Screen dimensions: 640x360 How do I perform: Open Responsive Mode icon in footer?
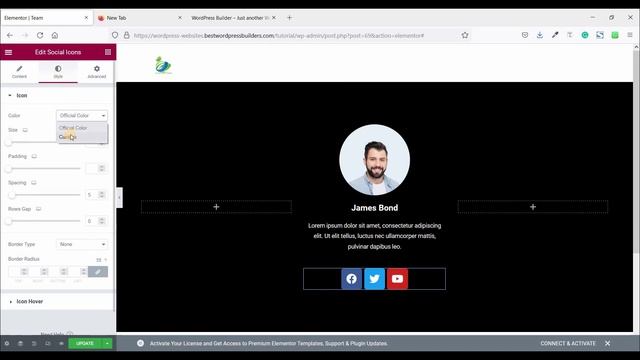48,344
